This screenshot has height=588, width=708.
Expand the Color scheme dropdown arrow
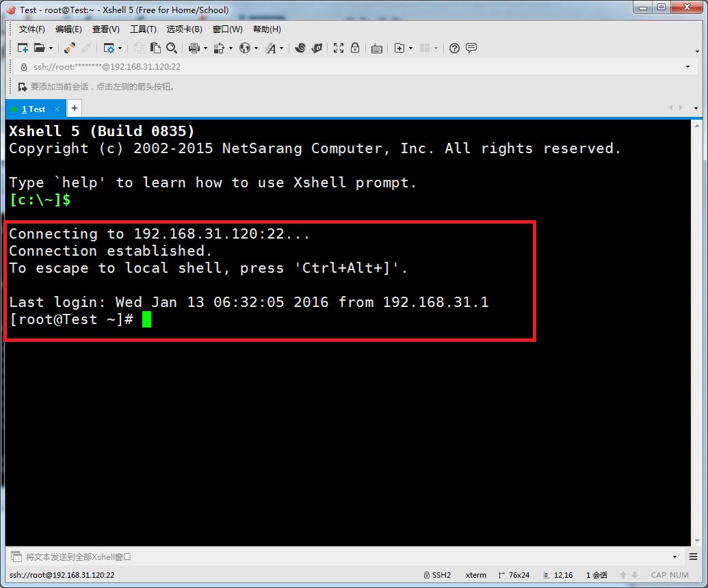pyautogui.click(x=231, y=49)
